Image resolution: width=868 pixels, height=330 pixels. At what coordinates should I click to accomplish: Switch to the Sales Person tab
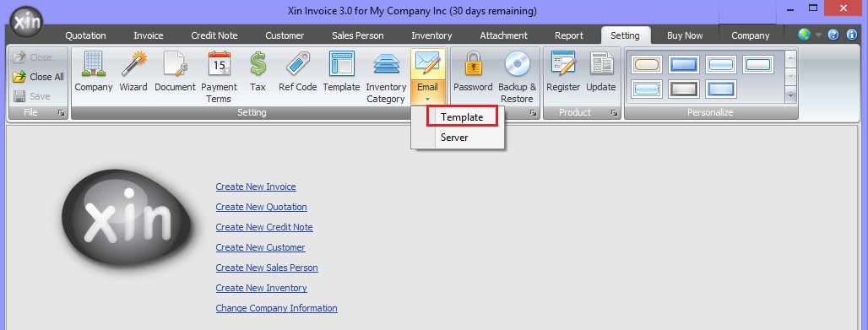[x=358, y=35]
